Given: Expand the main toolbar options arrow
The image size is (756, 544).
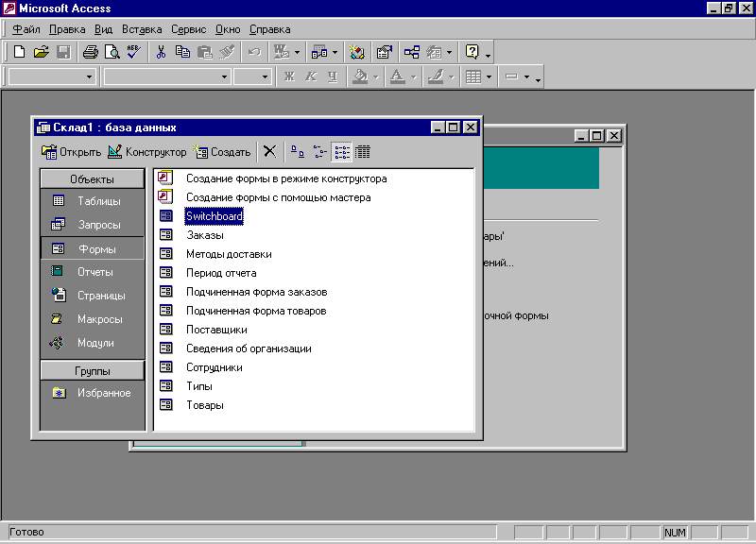Looking at the screenshot, I should pos(488,56).
